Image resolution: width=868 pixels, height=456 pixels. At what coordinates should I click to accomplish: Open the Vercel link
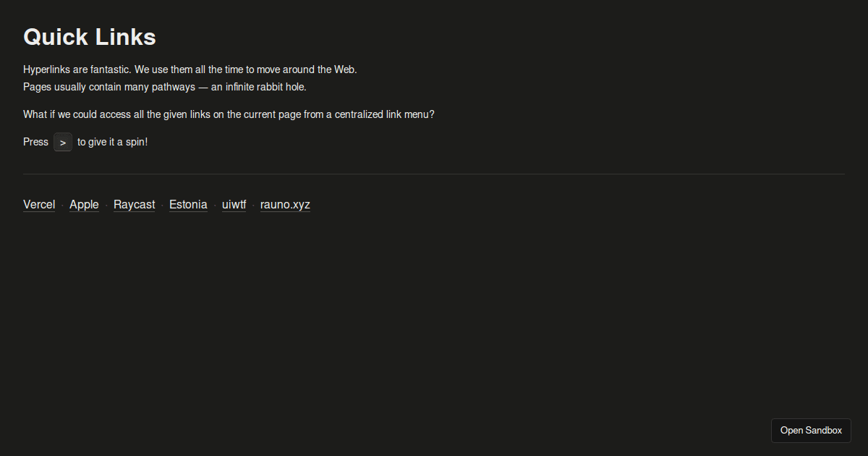click(x=39, y=204)
